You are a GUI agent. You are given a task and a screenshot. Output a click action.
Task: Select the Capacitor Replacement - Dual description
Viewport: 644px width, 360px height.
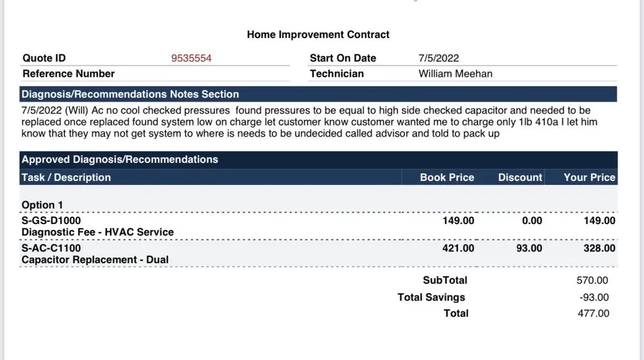pos(95,260)
